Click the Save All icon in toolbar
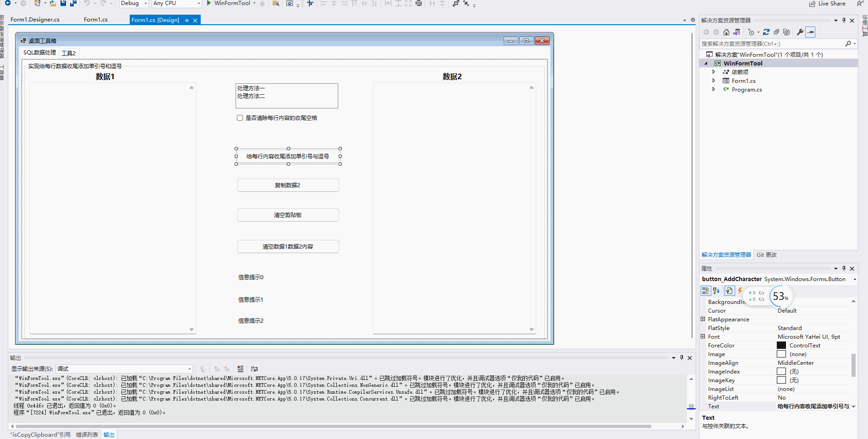Viewport: 868px width, 439px height. [x=73, y=3]
